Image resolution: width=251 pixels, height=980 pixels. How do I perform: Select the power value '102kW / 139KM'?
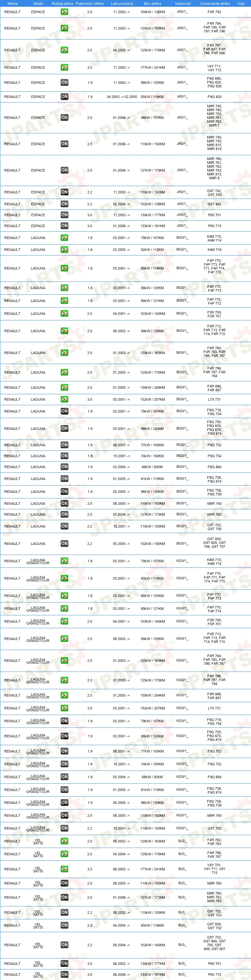click(152, 204)
